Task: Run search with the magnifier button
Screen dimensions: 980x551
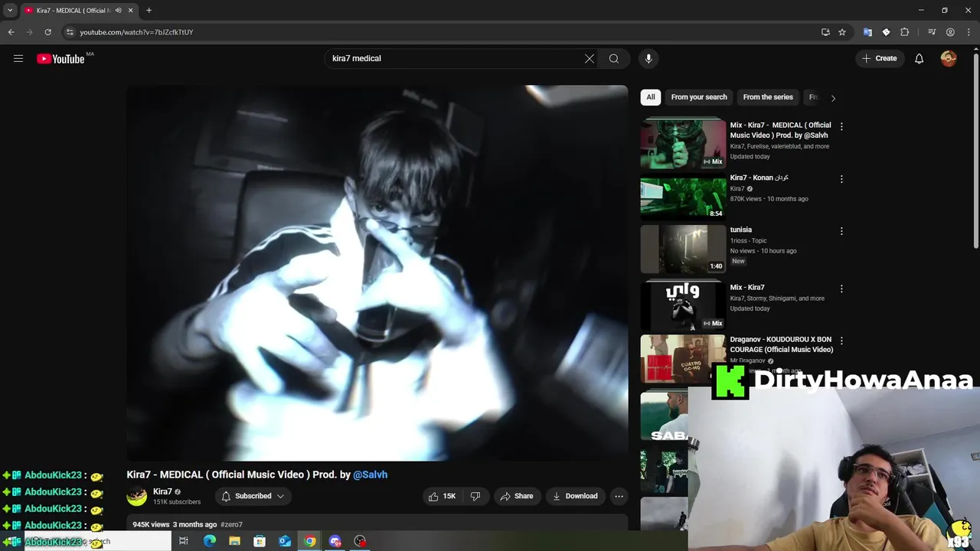Action: (614, 58)
